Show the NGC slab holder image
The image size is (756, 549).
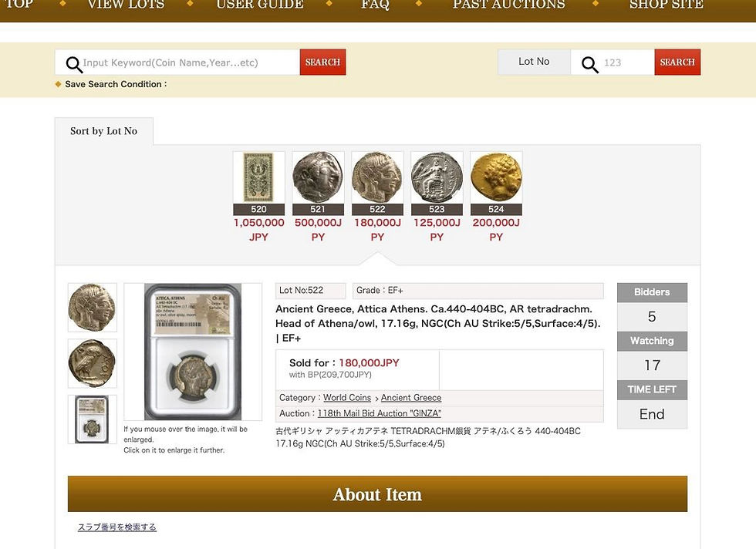(92, 419)
